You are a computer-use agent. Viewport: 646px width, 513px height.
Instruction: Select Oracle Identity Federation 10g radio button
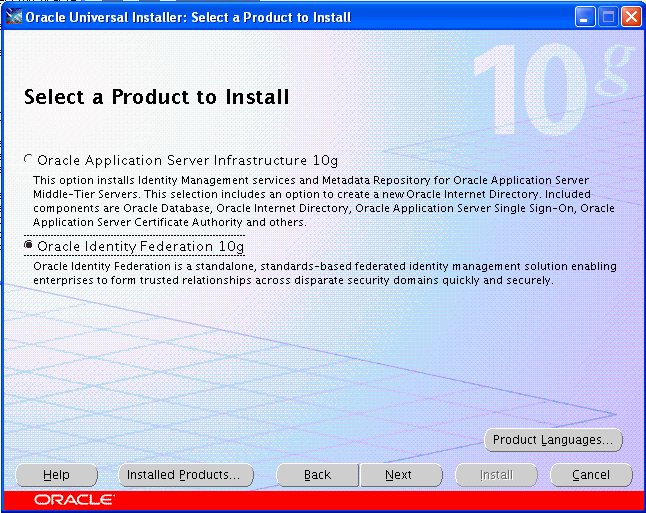(28, 245)
